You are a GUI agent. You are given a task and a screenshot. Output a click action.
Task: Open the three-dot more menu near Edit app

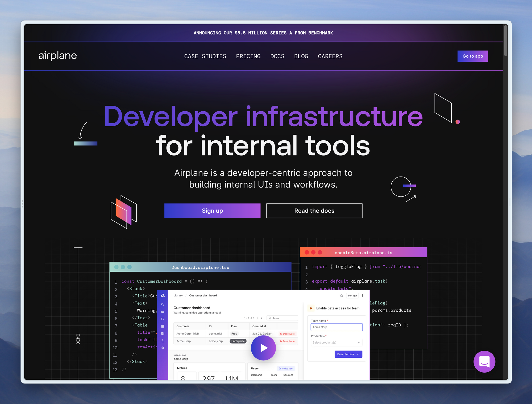pyautogui.click(x=362, y=296)
